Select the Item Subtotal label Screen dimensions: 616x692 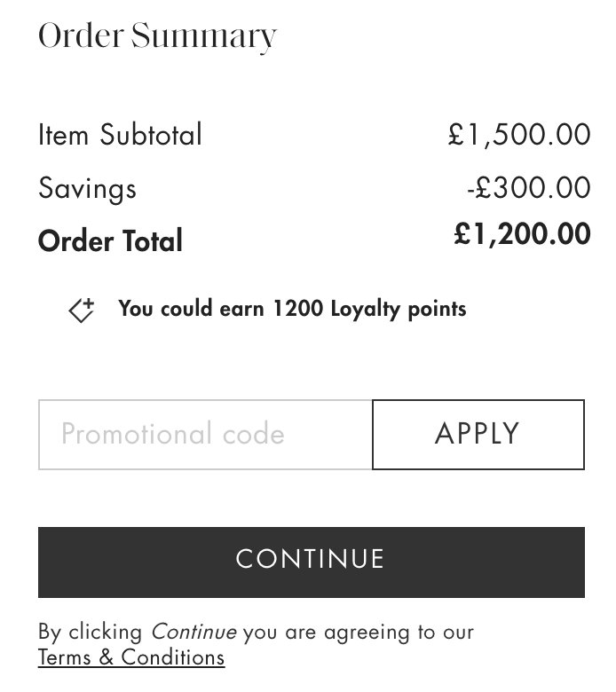click(x=120, y=135)
